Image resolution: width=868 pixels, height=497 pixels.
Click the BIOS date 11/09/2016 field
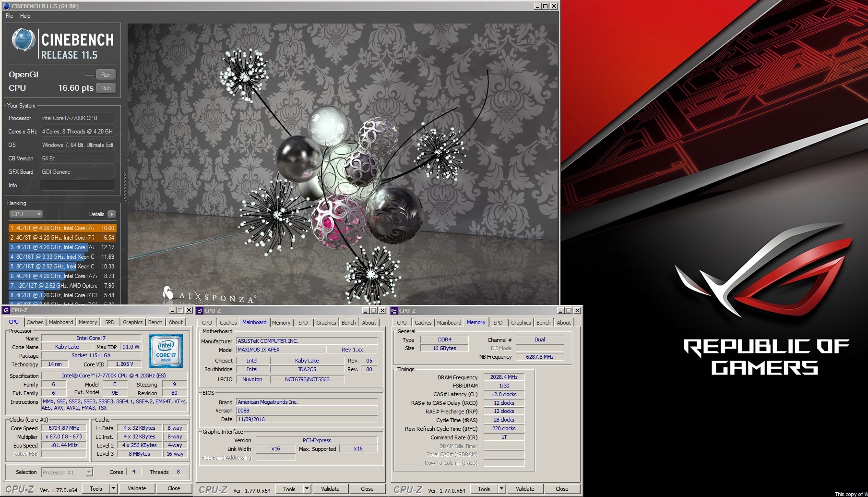click(307, 419)
